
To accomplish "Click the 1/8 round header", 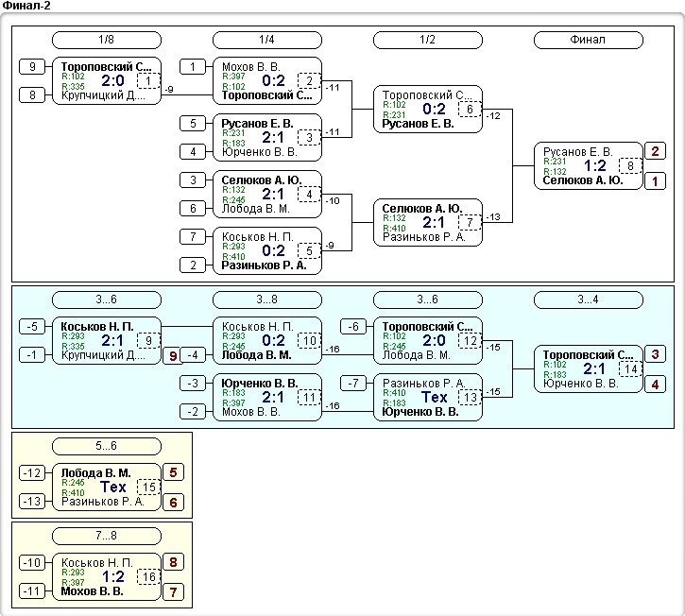I will point(107,40).
